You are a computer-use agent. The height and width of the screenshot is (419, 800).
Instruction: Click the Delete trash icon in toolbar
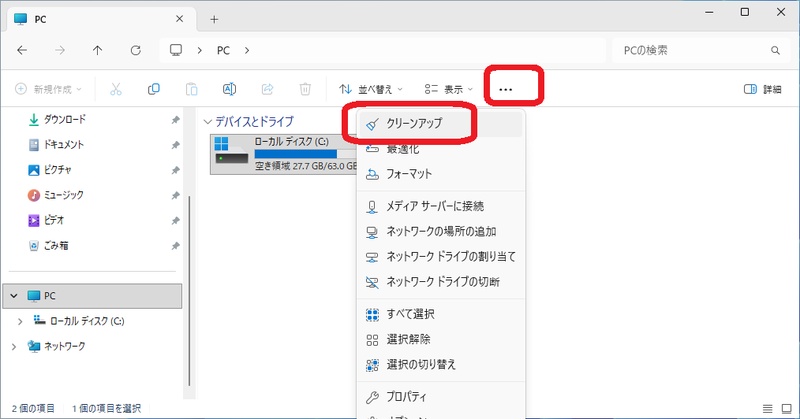click(x=305, y=89)
